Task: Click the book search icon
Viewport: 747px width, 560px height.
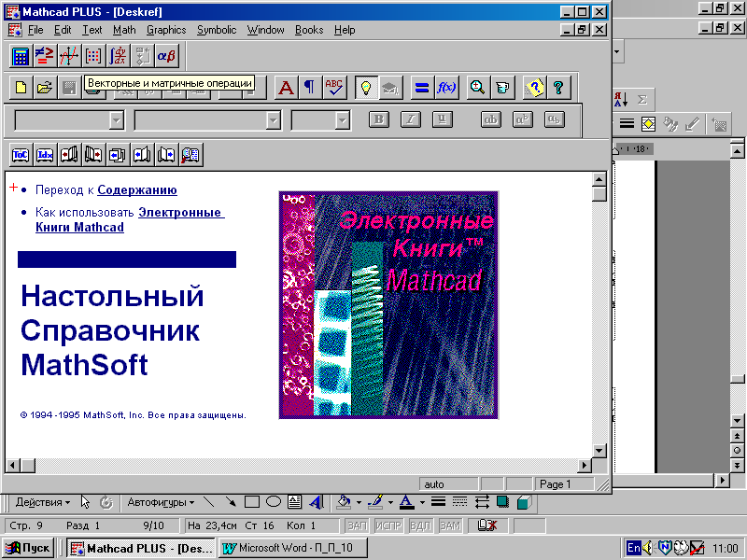Action: [190, 155]
